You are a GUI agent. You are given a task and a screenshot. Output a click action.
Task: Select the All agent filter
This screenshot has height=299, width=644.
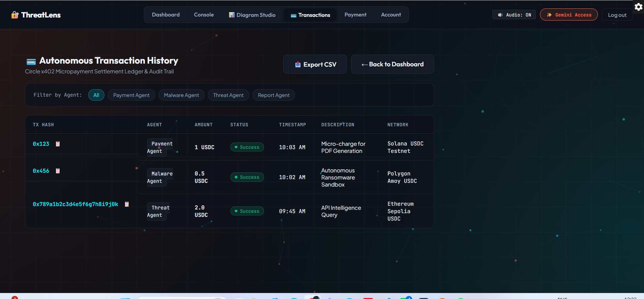[x=96, y=95]
